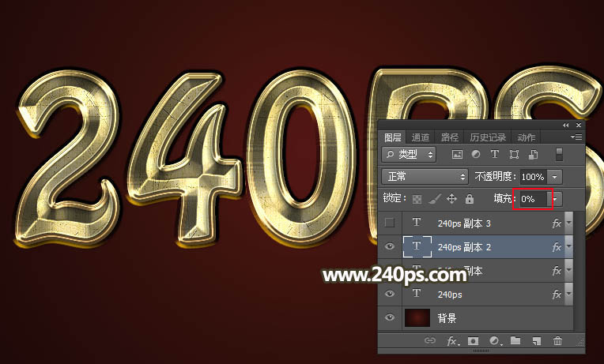
Task: Click the 填充 0% value field
Action: tap(534, 199)
